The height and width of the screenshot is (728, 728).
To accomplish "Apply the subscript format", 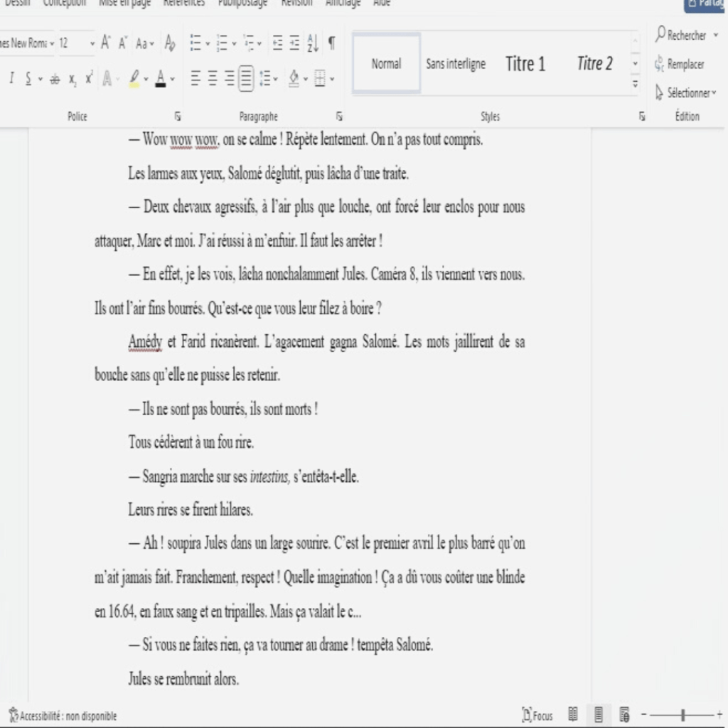I will pyautogui.click(x=73, y=80).
